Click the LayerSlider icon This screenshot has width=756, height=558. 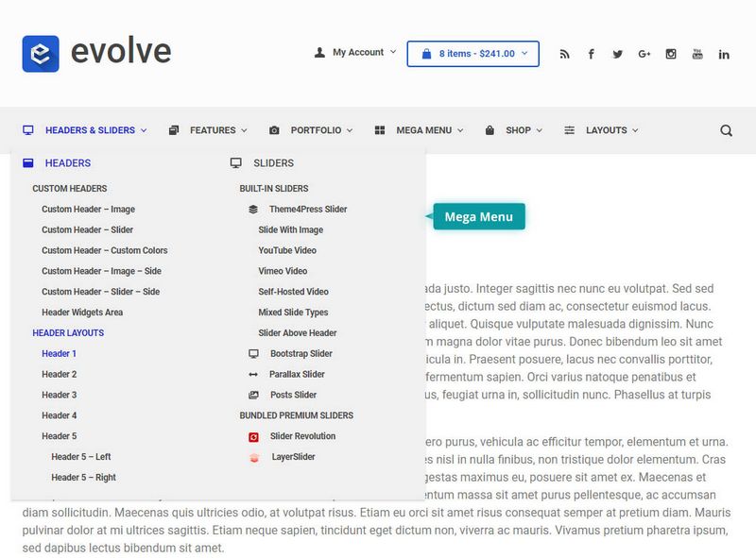pyautogui.click(x=254, y=457)
